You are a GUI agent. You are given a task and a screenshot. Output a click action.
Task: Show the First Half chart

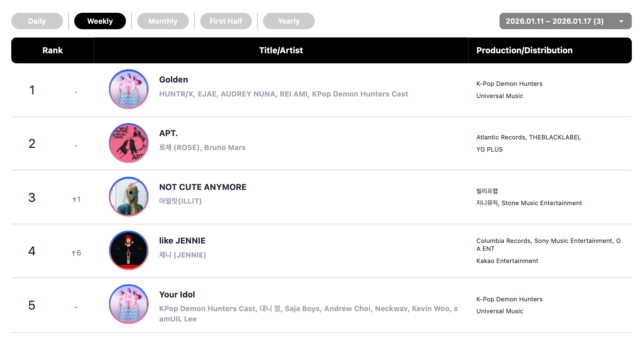[x=226, y=21]
